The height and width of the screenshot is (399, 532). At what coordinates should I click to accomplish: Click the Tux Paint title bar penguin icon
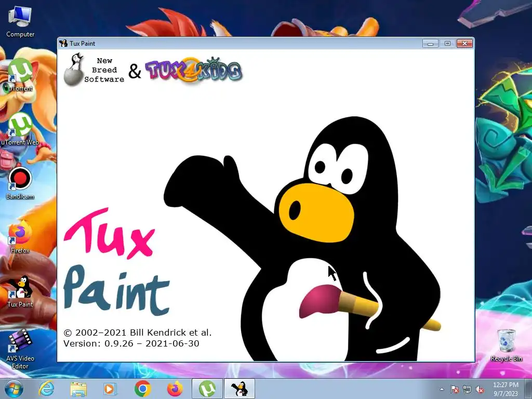tap(63, 44)
